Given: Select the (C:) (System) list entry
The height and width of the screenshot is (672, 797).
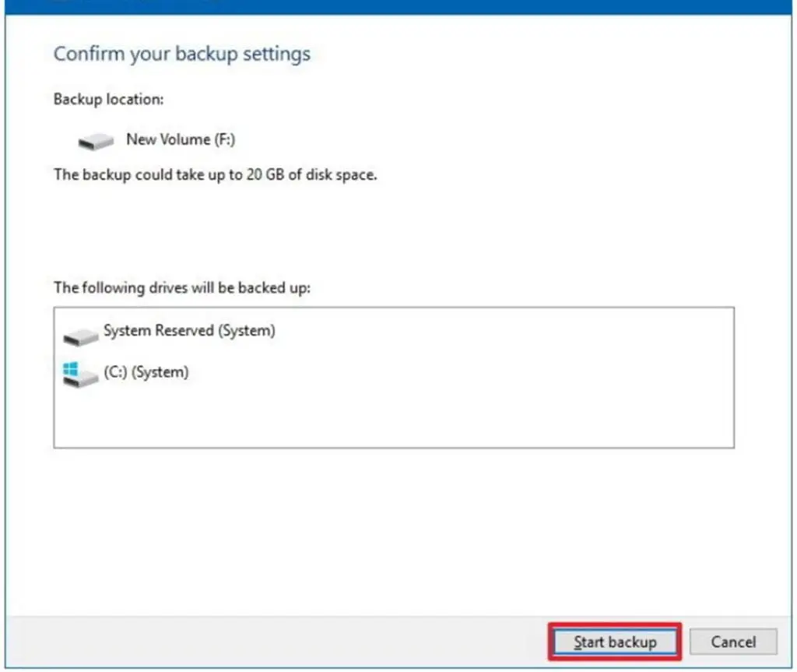Looking at the screenshot, I should click(146, 372).
